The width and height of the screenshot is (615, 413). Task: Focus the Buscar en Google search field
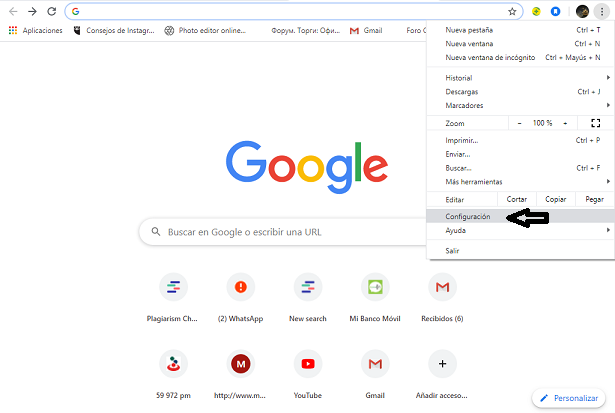tap(282, 232)
